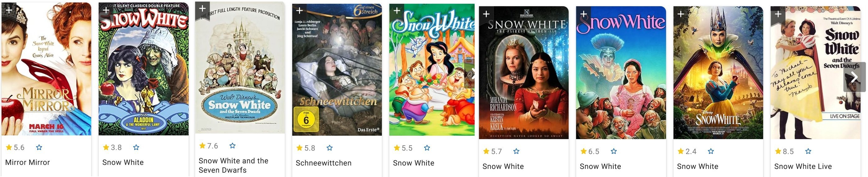Open the Hallmark Snow White poster

[x=524, y=72]
